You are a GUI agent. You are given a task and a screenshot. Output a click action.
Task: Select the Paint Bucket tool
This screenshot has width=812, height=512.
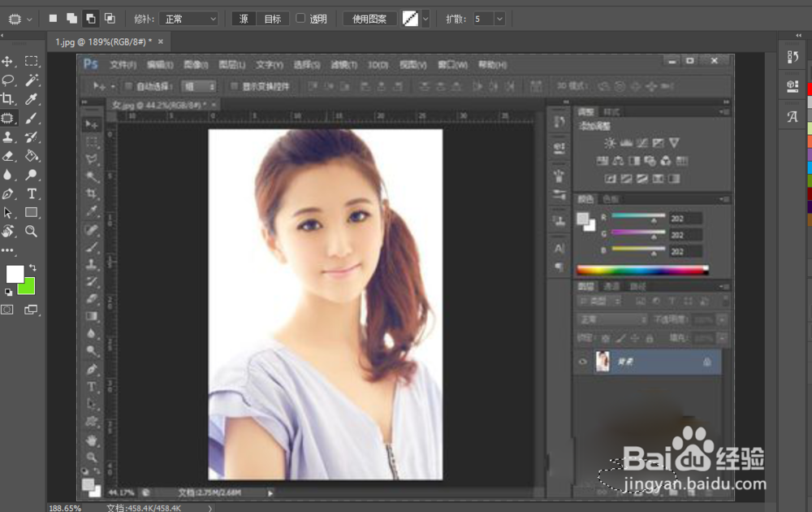[32, 155]
